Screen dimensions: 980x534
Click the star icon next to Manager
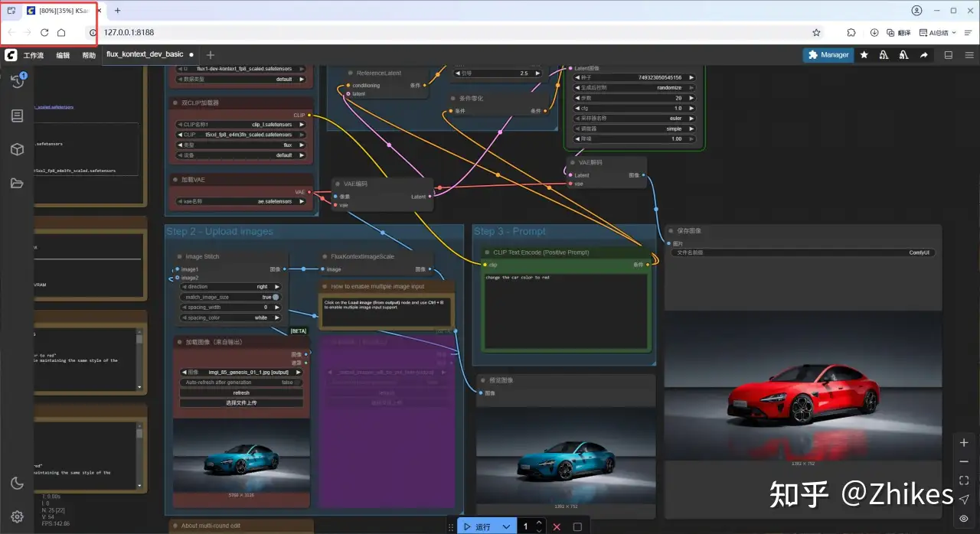[864, 55]
